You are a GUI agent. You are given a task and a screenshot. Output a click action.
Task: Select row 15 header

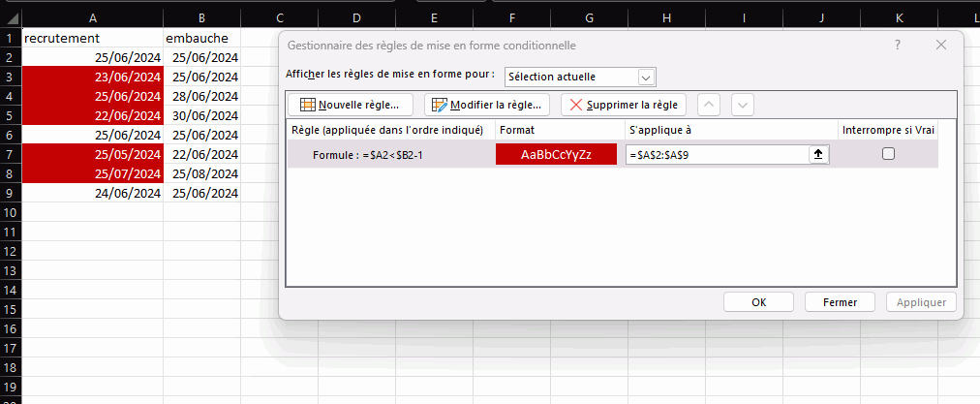pyautogui.click(x=11, y=310)
